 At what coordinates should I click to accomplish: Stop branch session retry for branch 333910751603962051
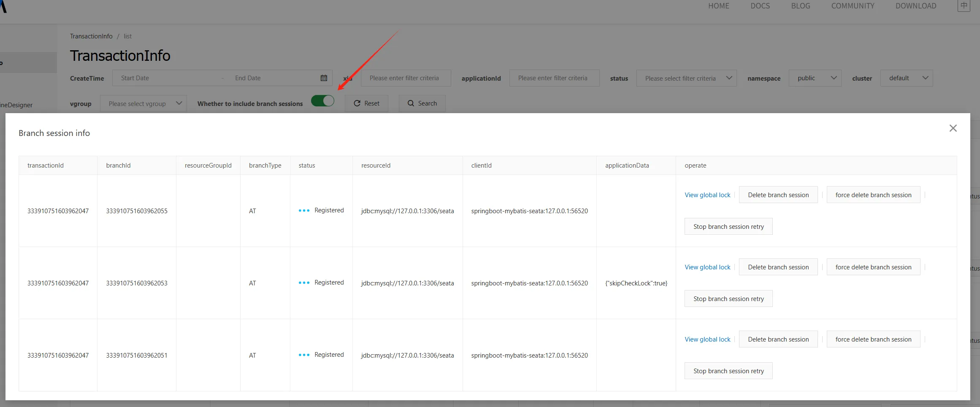[728, 371]
